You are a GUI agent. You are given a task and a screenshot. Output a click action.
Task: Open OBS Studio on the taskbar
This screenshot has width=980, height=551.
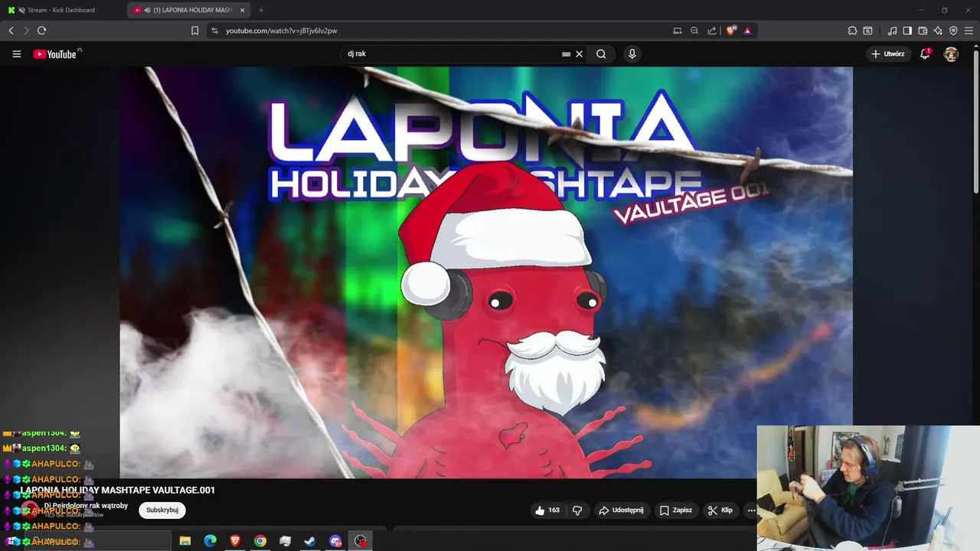point(361,541)
